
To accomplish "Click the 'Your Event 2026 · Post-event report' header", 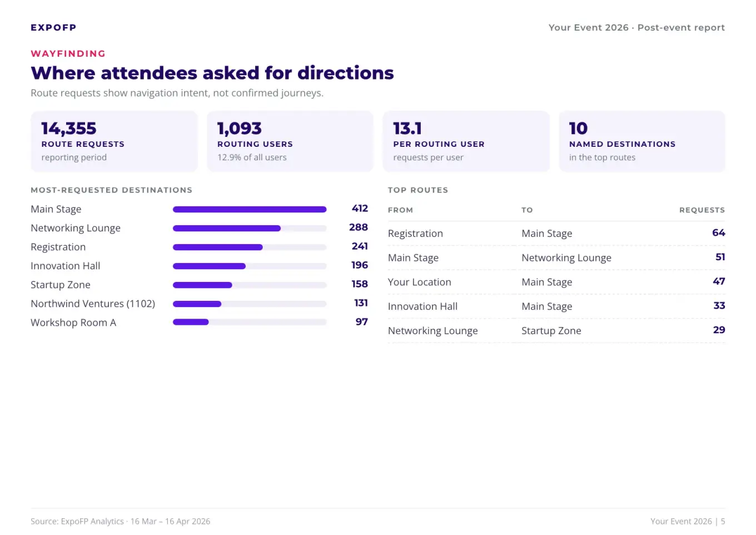I will coord(636,27).
